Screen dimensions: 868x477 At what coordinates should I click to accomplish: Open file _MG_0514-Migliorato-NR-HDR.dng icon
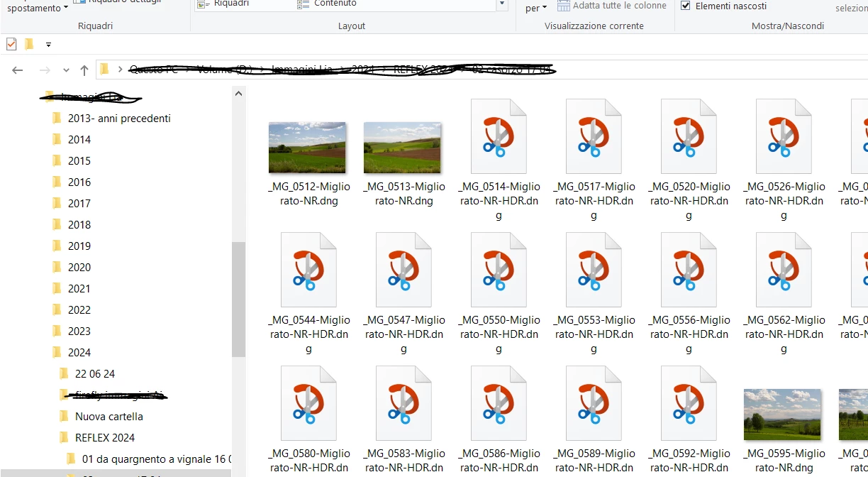[x=499, y=136]
